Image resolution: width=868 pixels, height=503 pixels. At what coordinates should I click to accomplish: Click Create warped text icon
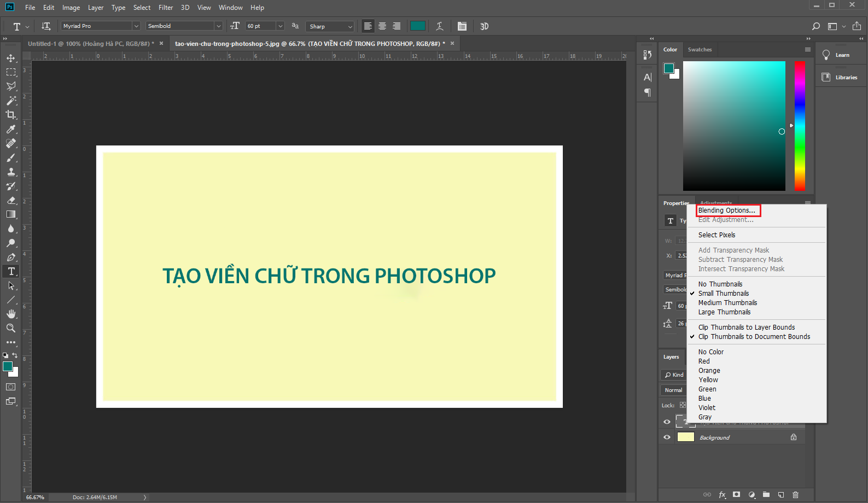coord(439,26)
